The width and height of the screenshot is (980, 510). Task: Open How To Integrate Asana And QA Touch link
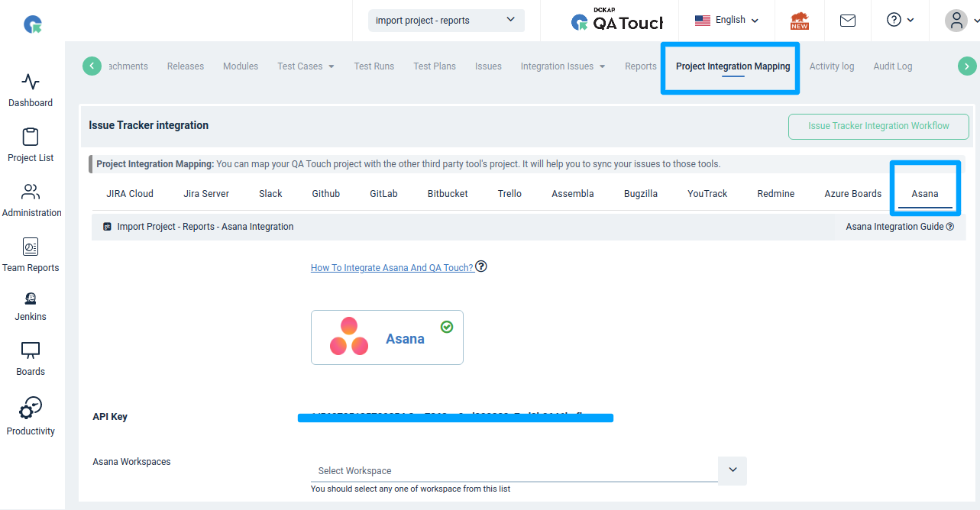tap(392, 268)
